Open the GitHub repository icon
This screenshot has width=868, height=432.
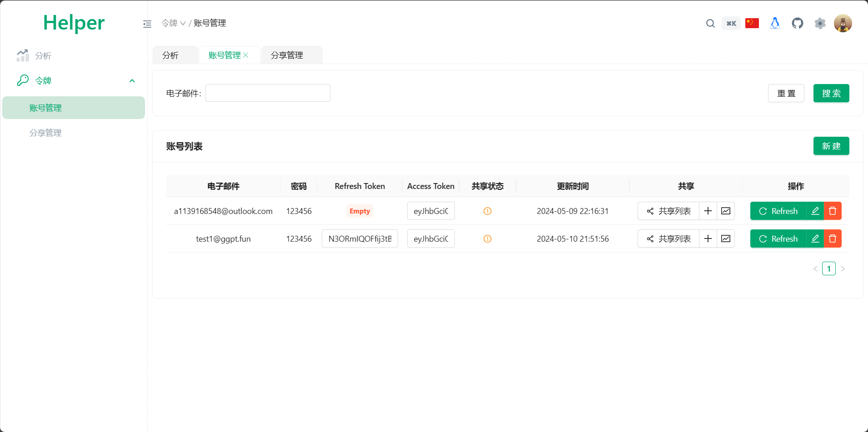(798, 23)
